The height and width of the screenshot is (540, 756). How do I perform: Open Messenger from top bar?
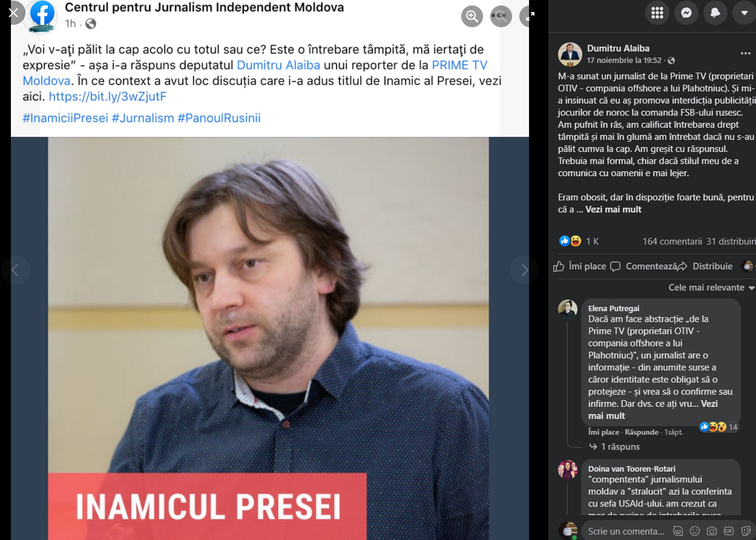[686, 13]
